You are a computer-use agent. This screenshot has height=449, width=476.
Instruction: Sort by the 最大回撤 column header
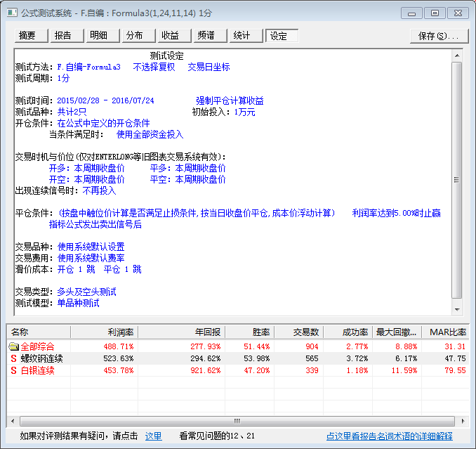point(397,332)
